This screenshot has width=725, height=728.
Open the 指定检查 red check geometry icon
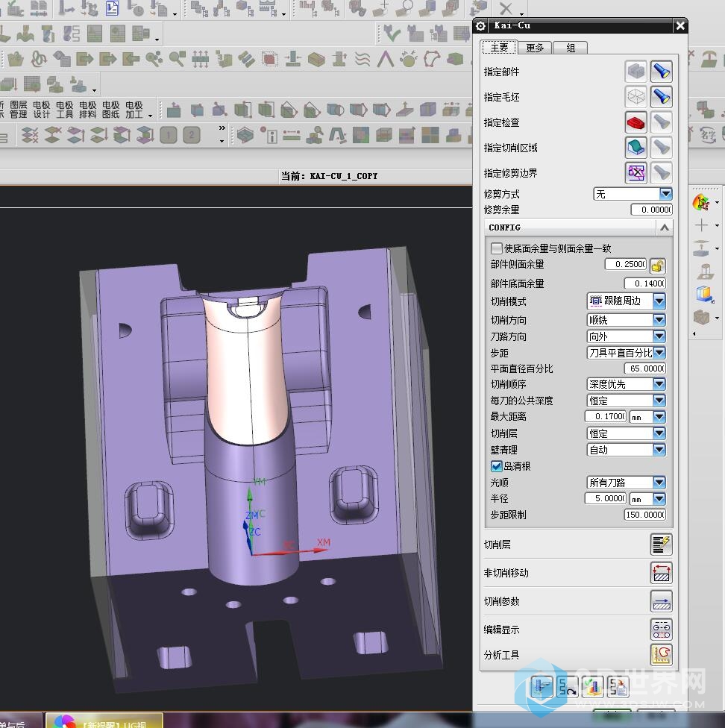tap(636, 122)
